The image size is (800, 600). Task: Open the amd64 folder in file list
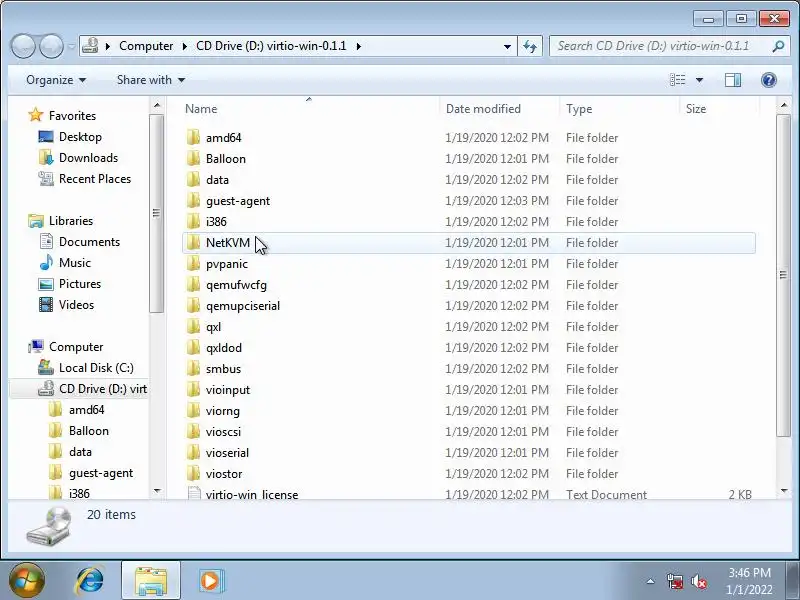223,138
